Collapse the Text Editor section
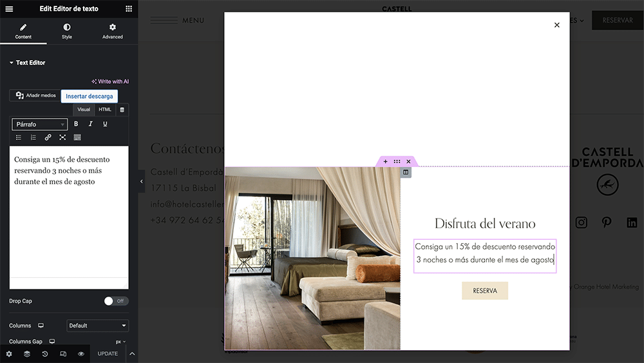 click(27, 63)
